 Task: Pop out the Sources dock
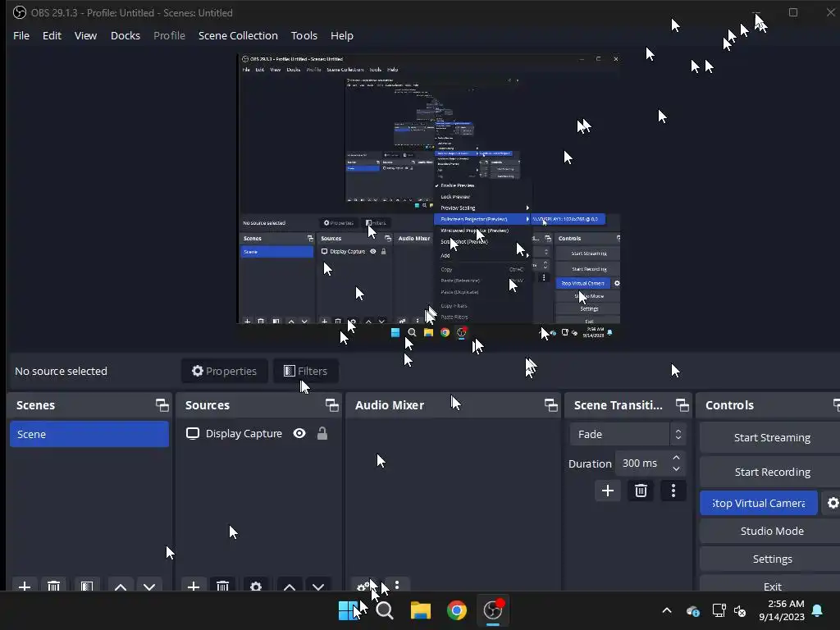(332, 405)
